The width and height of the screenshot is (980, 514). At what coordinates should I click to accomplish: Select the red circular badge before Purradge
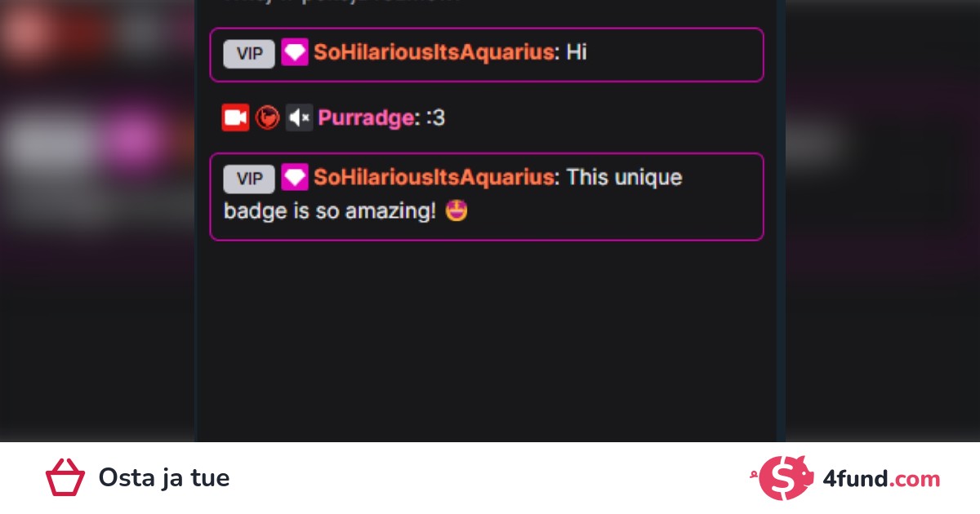pos(267,118)
